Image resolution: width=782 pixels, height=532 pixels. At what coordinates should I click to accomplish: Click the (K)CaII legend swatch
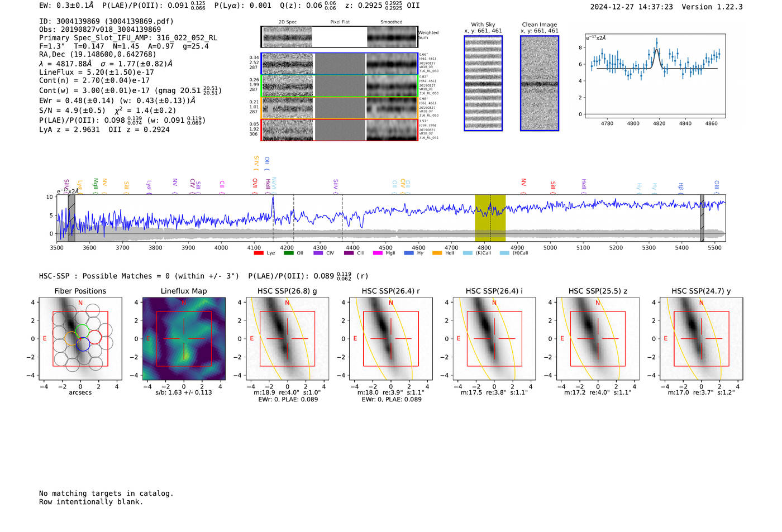point(468,253)
